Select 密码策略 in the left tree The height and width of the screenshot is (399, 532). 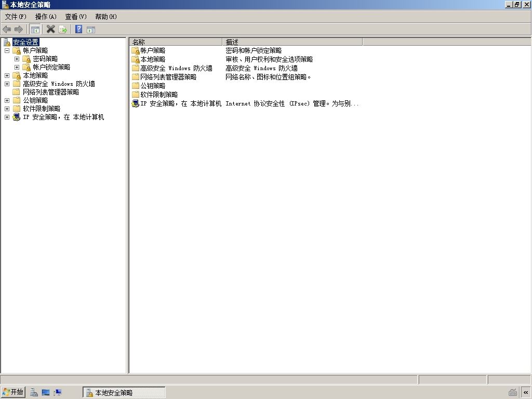point(45,59)
